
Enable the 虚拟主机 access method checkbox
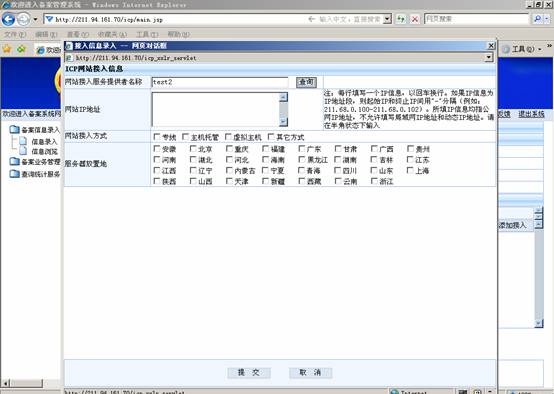[228, 137]
